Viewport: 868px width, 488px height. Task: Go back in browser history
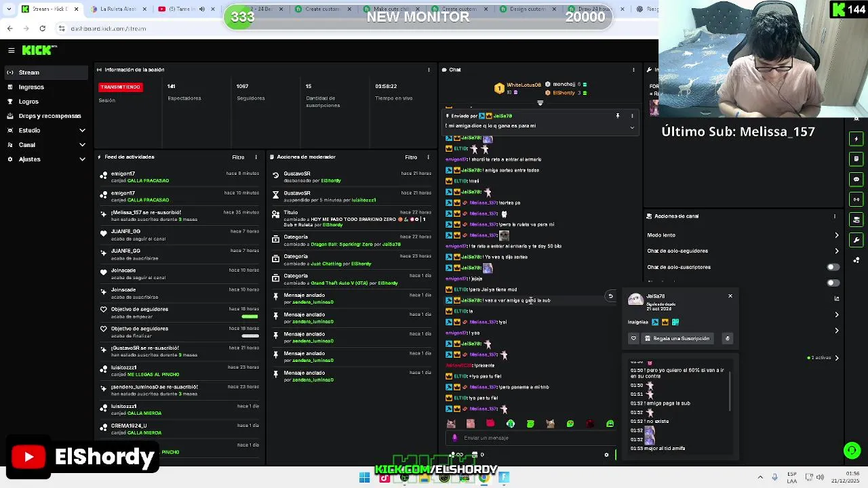coord(9,28)
